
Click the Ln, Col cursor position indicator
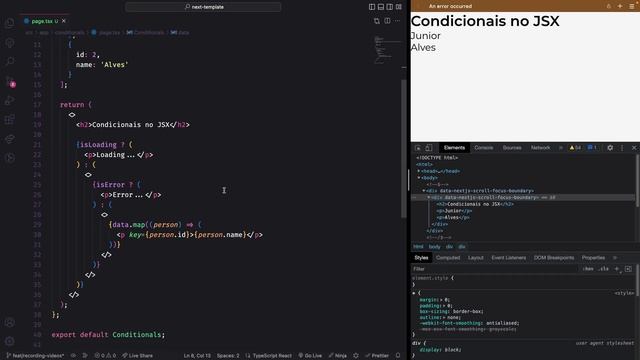pos(197,356)
